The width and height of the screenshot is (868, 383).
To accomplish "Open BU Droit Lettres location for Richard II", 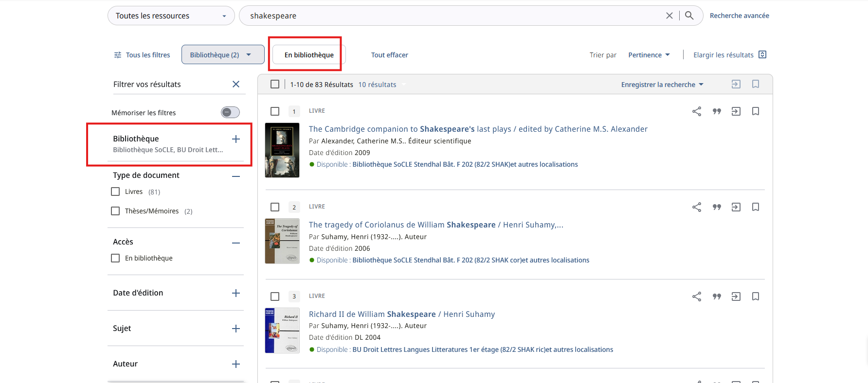I will (x=483, y=349).
